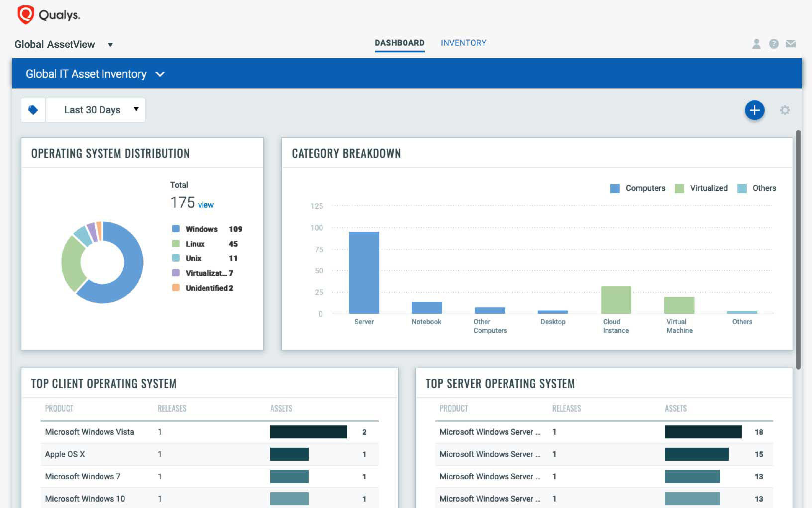Click the mail envelope icon
812x508 pixels.
tap(790, 44)
